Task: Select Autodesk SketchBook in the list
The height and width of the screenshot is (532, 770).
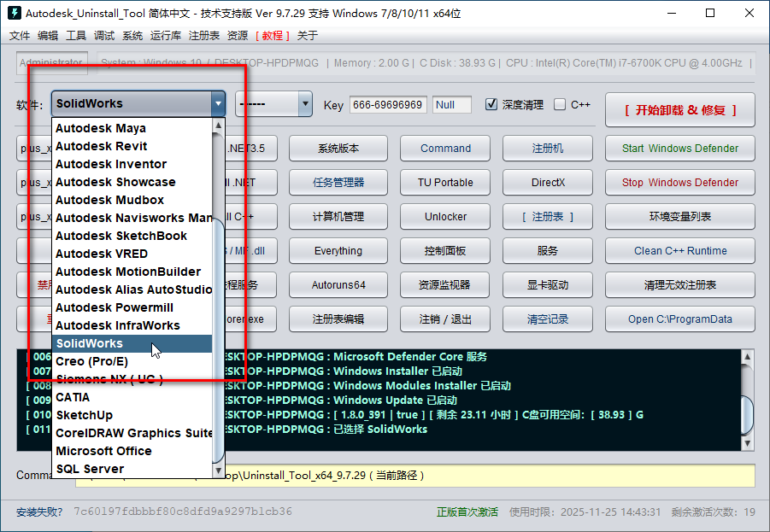Action: (x=132, y=236)
